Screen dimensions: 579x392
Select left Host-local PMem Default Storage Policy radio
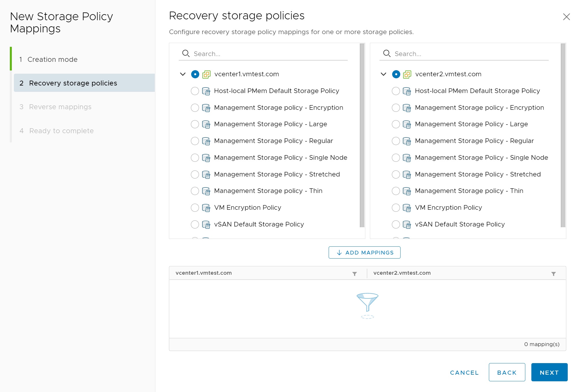pos(195,91)
